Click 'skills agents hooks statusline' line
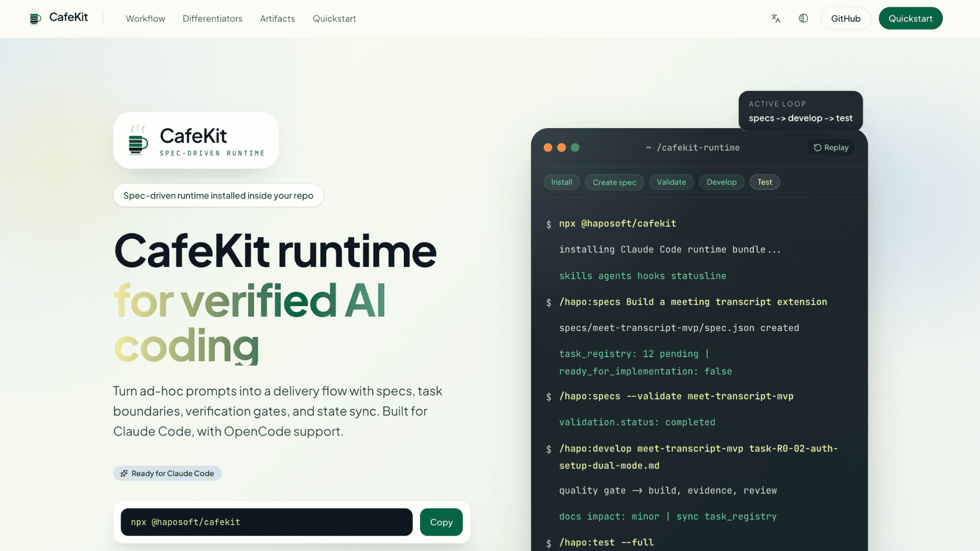 [642, 275]
